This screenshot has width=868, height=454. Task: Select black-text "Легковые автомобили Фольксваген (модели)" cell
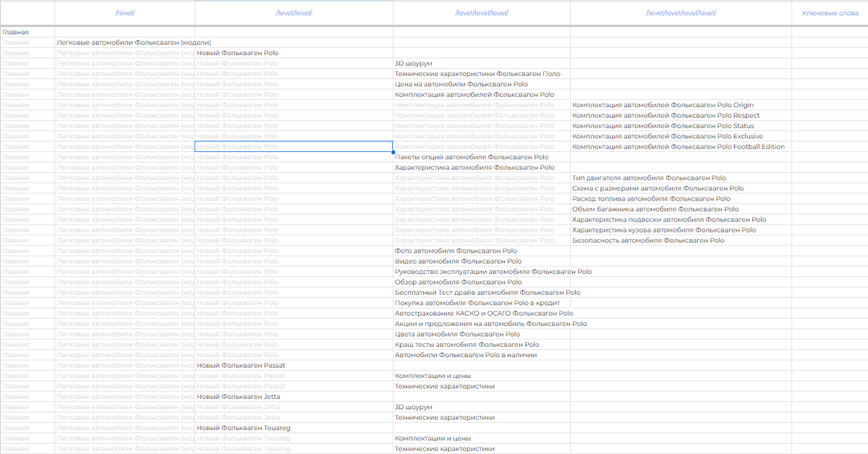(x=124, y=43)
